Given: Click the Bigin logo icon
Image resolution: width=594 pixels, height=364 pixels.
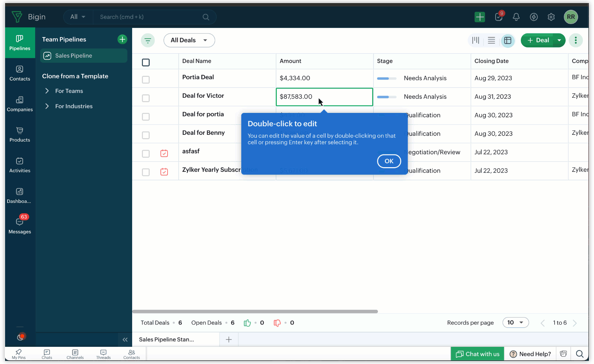Looking at the screenshot, I should click(x=17, y=17).
